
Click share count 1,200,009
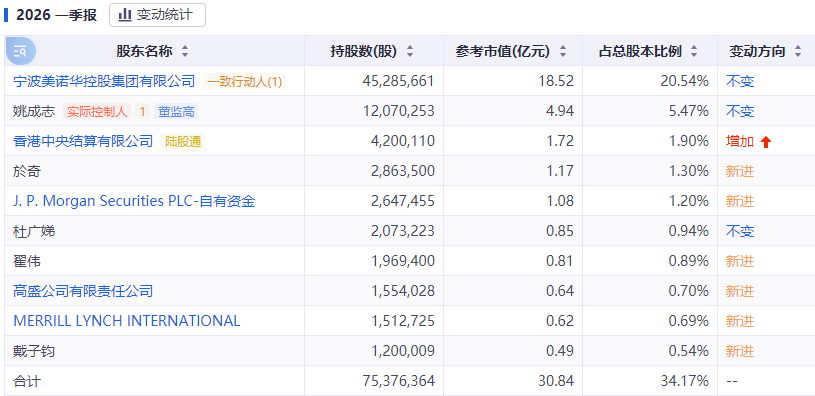click(x=403, y=351)
